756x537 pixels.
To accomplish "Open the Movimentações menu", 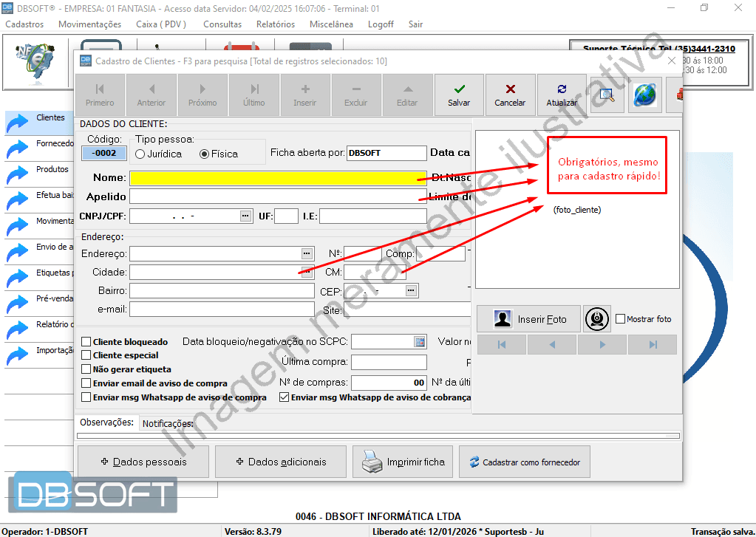I will (89, 24).
